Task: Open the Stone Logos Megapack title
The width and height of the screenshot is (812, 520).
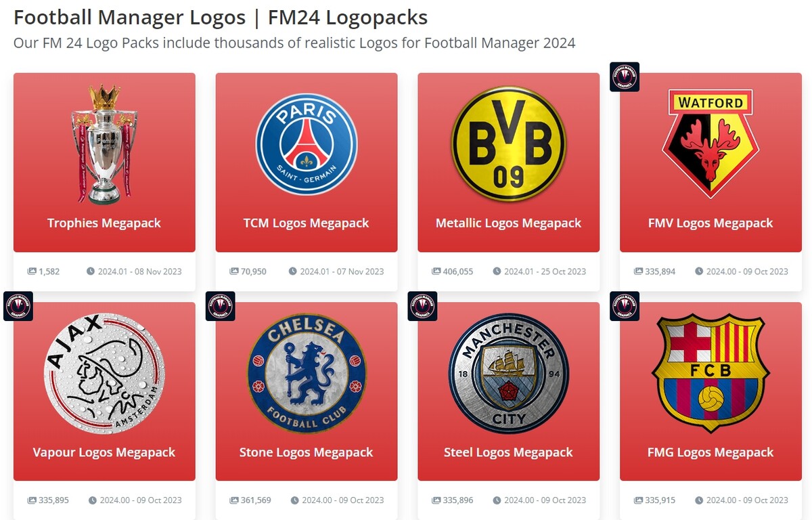Action: coord(306,452)
